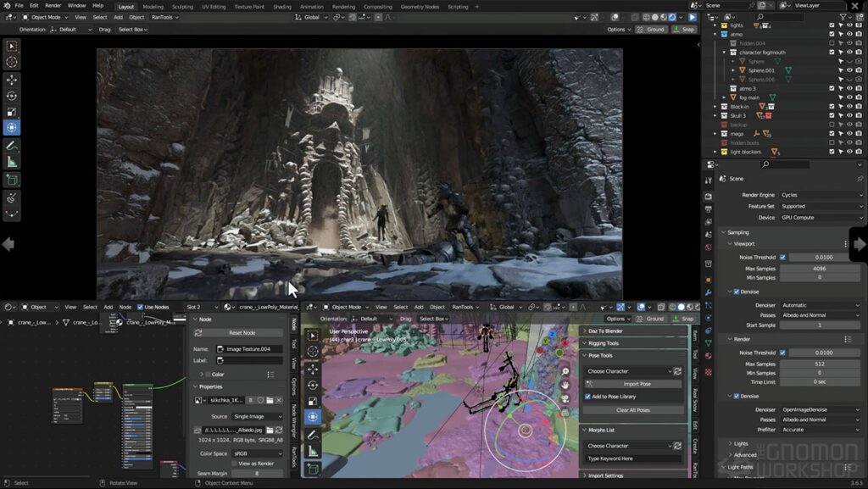Switch to the Geometry Nodes workspace tab
Viewport: 868px width, 489px height.
coord(420,7)
